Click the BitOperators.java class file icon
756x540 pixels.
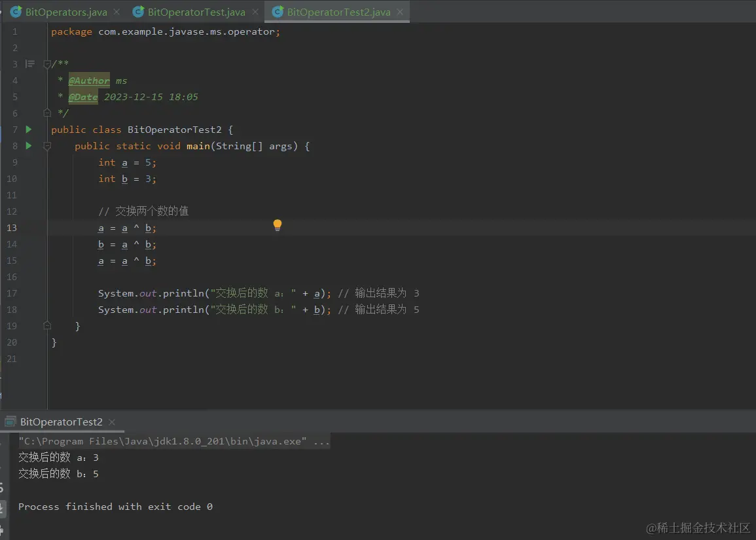(16, 12)
